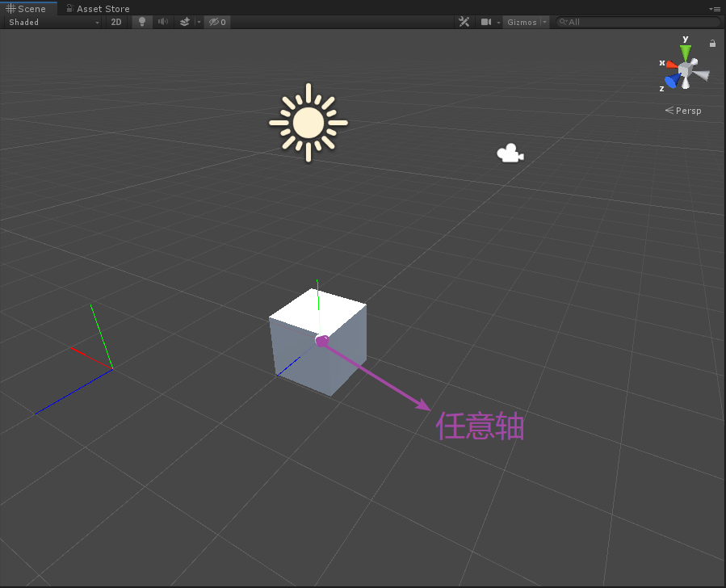
Task: Open the Asset Store tab
Action: coord(98,8)
